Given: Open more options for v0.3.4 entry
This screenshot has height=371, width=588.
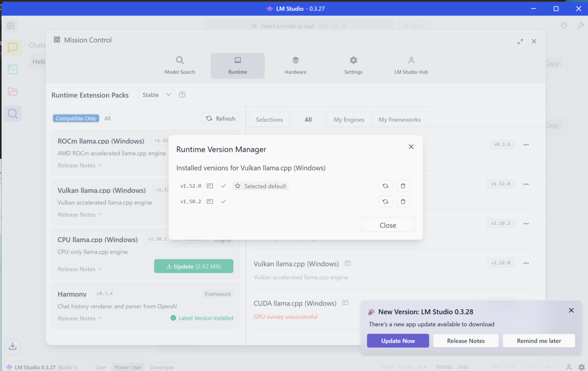Looking at the screenshot, I should (x=526, y=145).
